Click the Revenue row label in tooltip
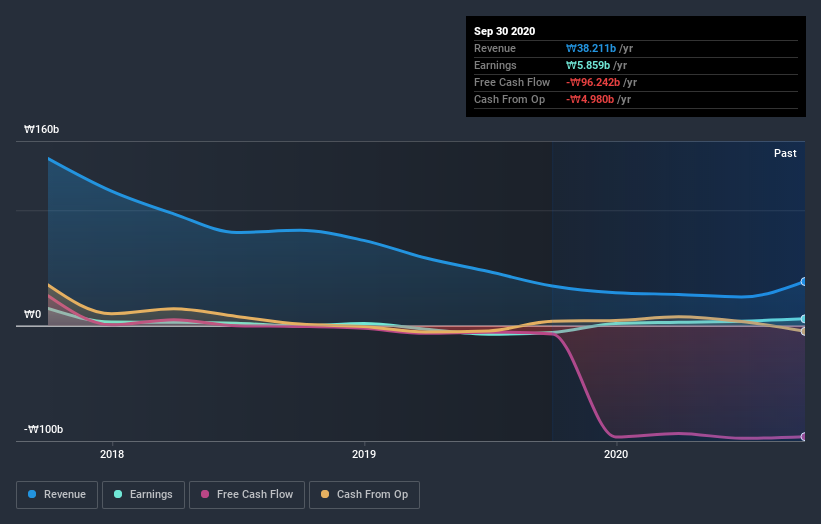Screen dimensions: 821x524 (x=495, y=48)
